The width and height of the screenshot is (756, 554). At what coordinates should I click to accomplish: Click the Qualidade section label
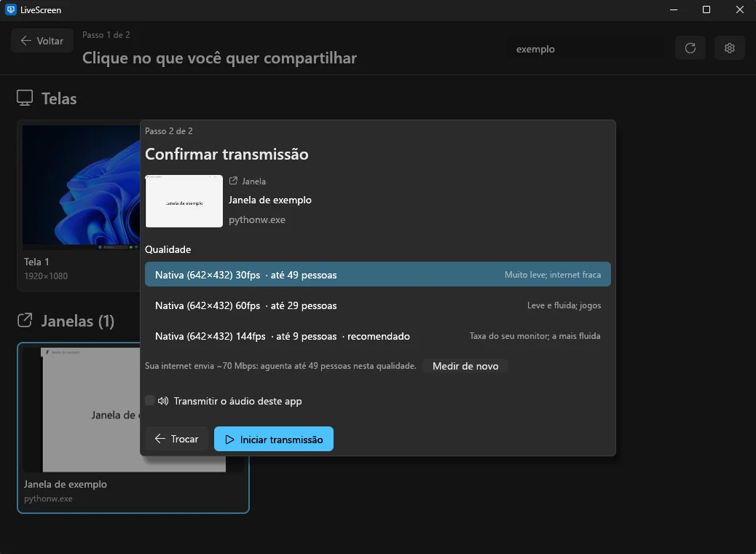[x=168, y=249]
